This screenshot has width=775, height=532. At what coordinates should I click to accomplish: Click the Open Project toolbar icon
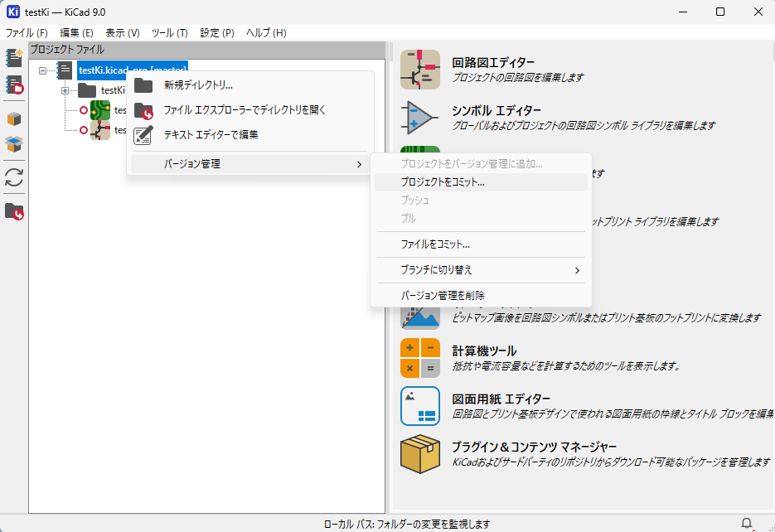click(x=14, y=85)
